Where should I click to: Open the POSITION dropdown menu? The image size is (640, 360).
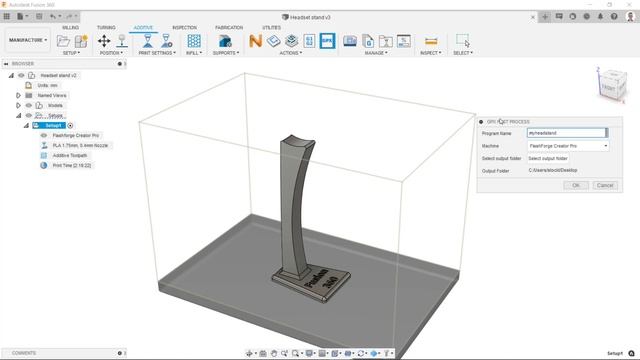click(x=111, y=53)
